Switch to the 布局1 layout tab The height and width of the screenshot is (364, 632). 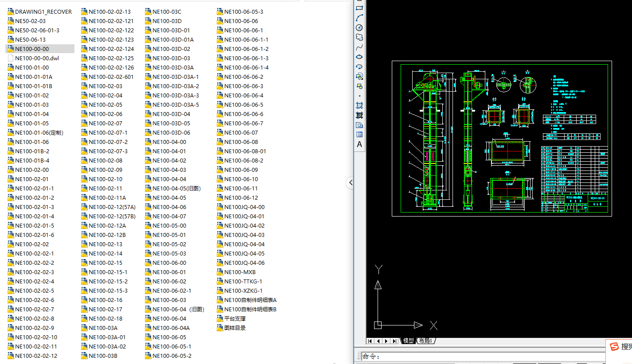click(x=425, y=341)
